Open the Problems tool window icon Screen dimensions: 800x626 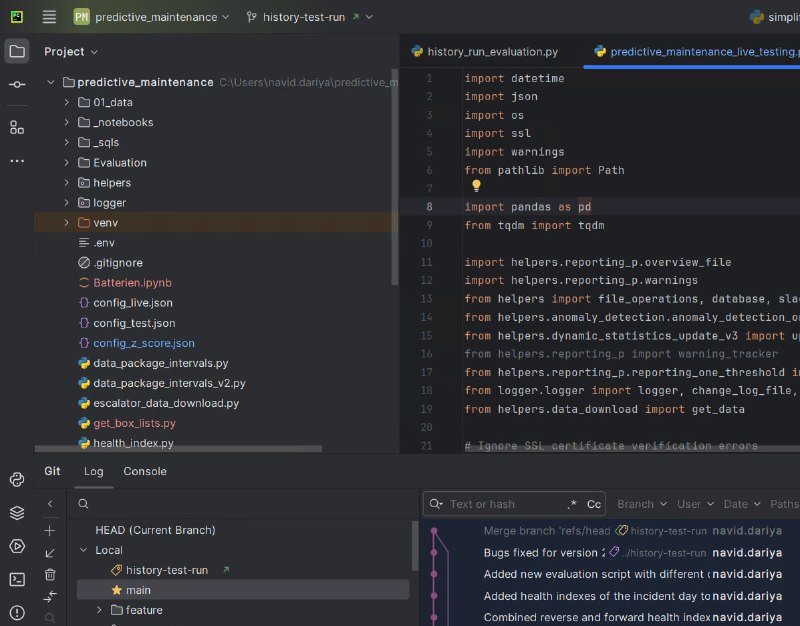(17, 612)
